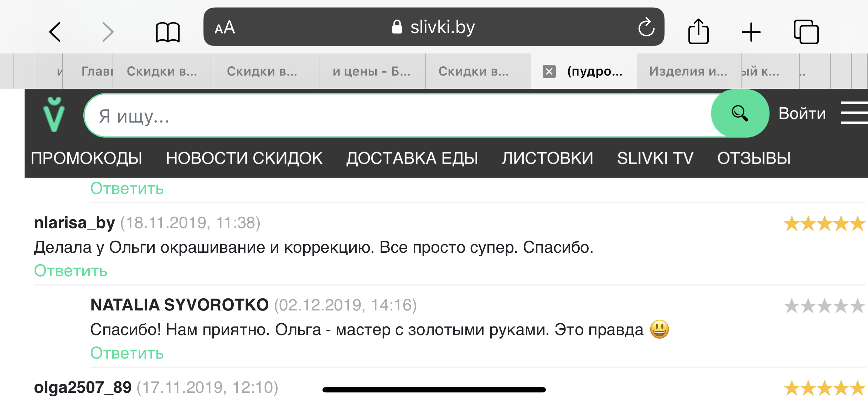Tap the Slivki green logo
This screenshot has height=401, width=868.
54,114
